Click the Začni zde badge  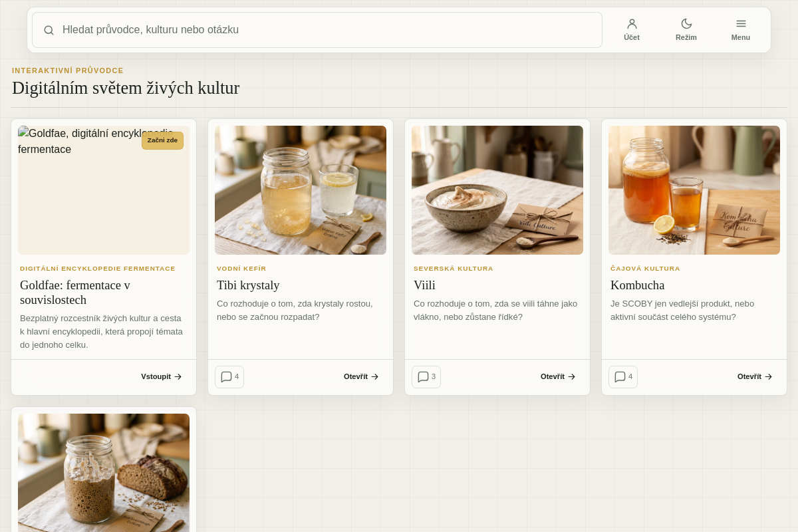[162, 140]
